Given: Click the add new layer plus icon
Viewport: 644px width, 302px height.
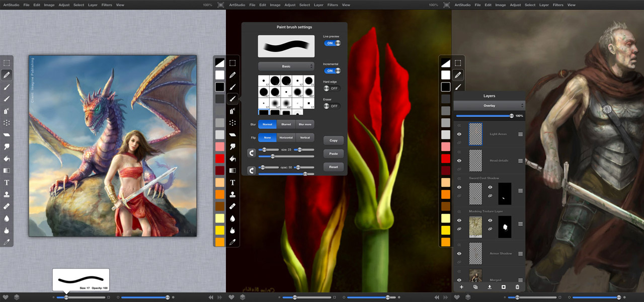Looking at the screenshot, I should (461, 287).
